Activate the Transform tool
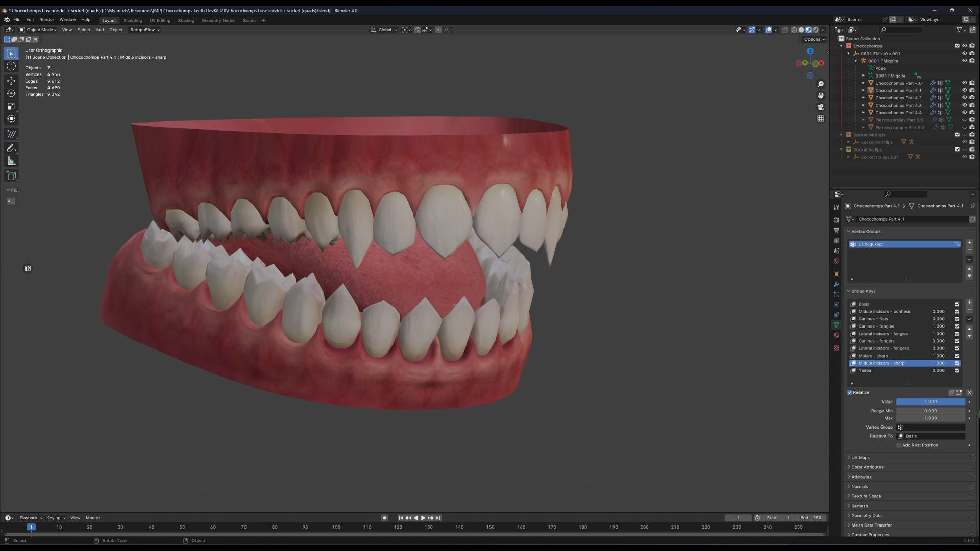Image resolution: width=980 pixels, height=551 pixels. click(11, 119)
